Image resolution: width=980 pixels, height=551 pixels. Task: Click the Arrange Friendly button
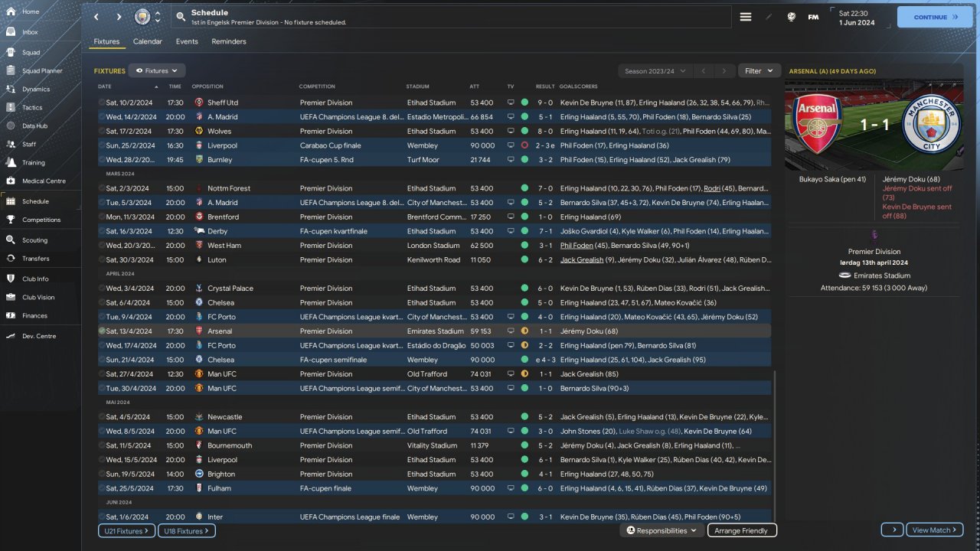pyautogui.click(x=742, y=530)
